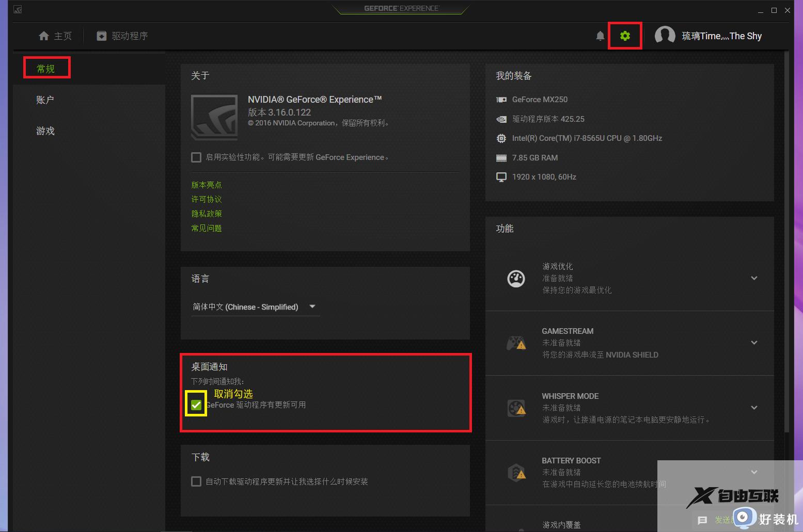803x532 pixels.
Task: Expand the GAMESTREAM feature section
Action: [x=754, y=343]
